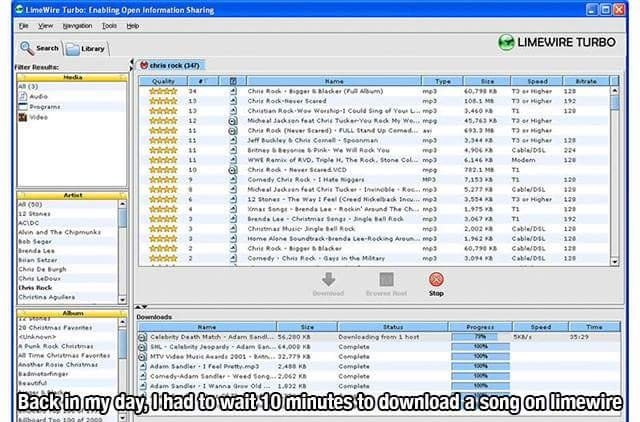Stop the current search

pos(436,284)
